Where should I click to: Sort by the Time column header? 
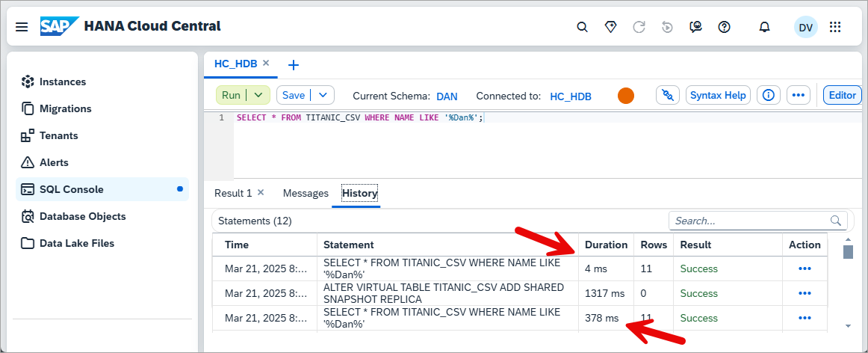coord(264,245)
